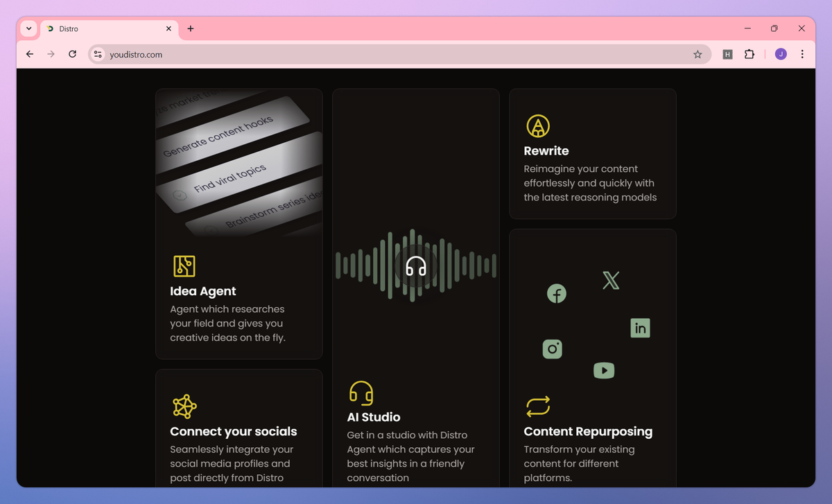Minimize the browser window
The image size is (832, 504).
[748, 28]
